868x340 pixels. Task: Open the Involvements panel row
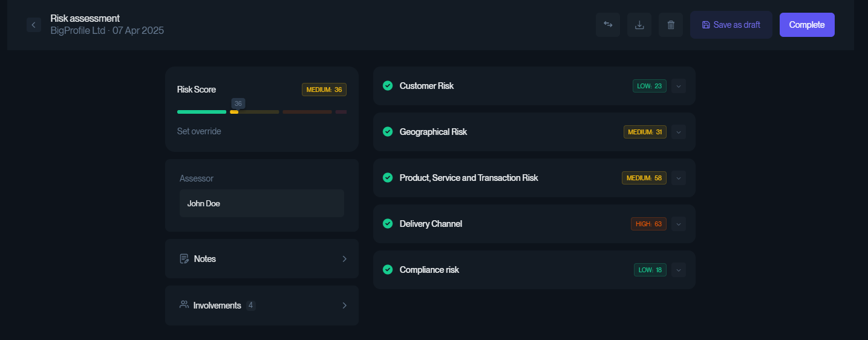[262, 306]
